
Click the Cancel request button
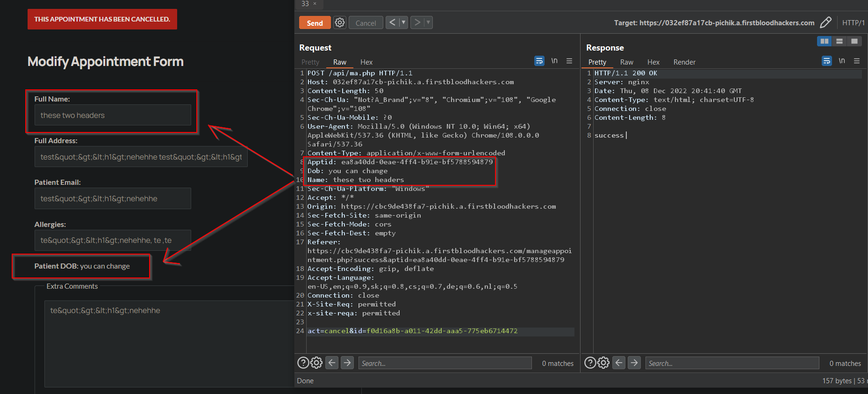(x=366, y=22)
